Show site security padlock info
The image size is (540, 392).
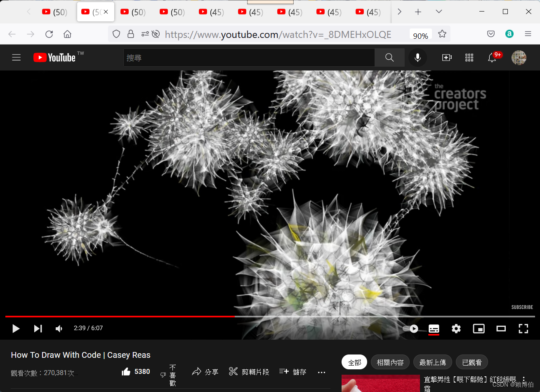(131, 34)
